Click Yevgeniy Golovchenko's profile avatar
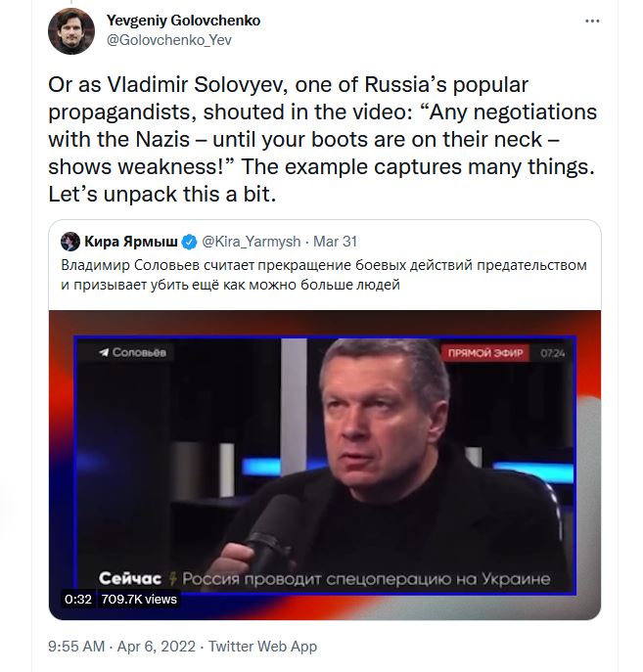The width and height of the screenshot is (643, 672). pos(71,31)
